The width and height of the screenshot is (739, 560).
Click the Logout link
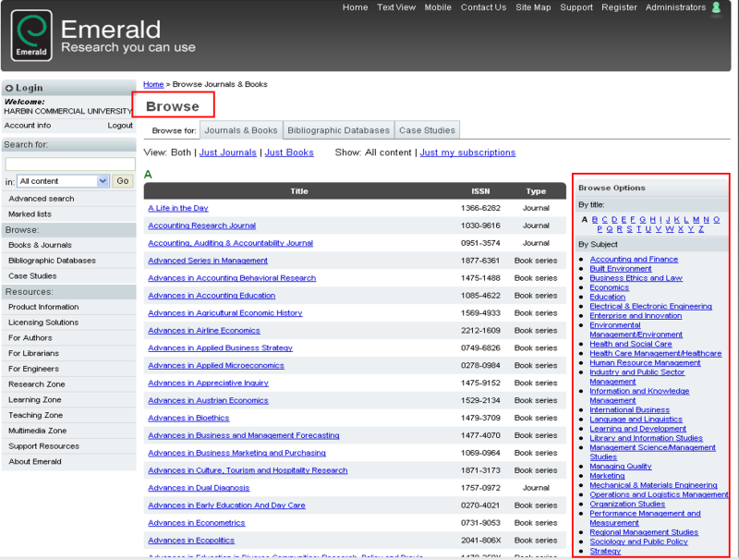[x=120, y=126]
